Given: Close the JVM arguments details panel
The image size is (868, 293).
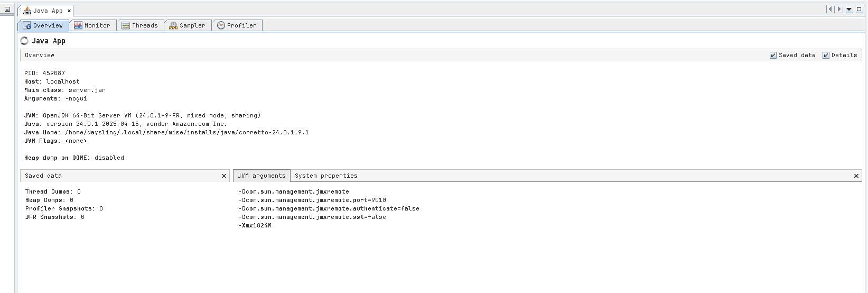Looking at the screenshot, I should pos(856,176).
